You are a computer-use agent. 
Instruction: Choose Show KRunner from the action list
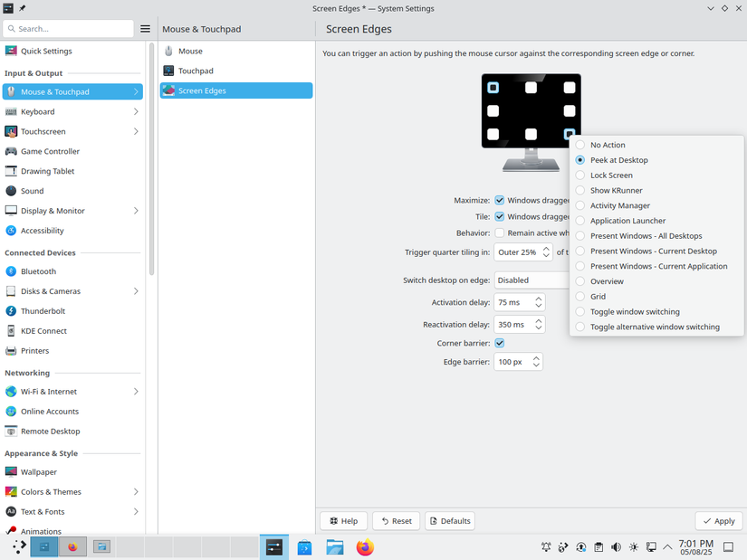[579, 190]
